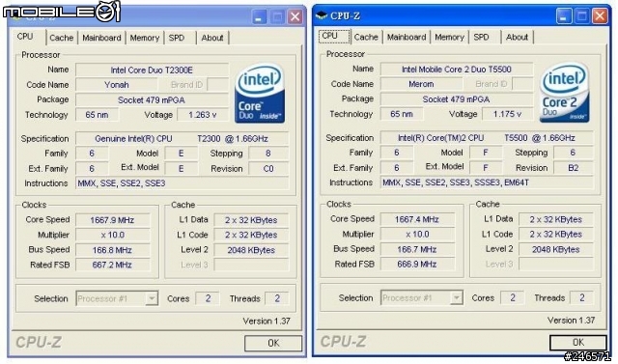Click L1 Data cache value in left window
The width and height of the screenshot is (618, 364).
[x=251, y=220]
